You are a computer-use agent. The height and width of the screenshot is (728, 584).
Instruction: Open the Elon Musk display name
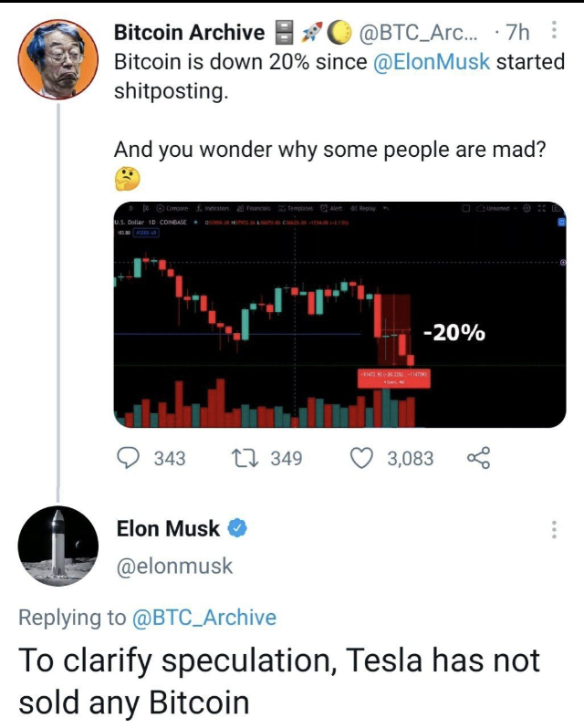tap(168, 529)
